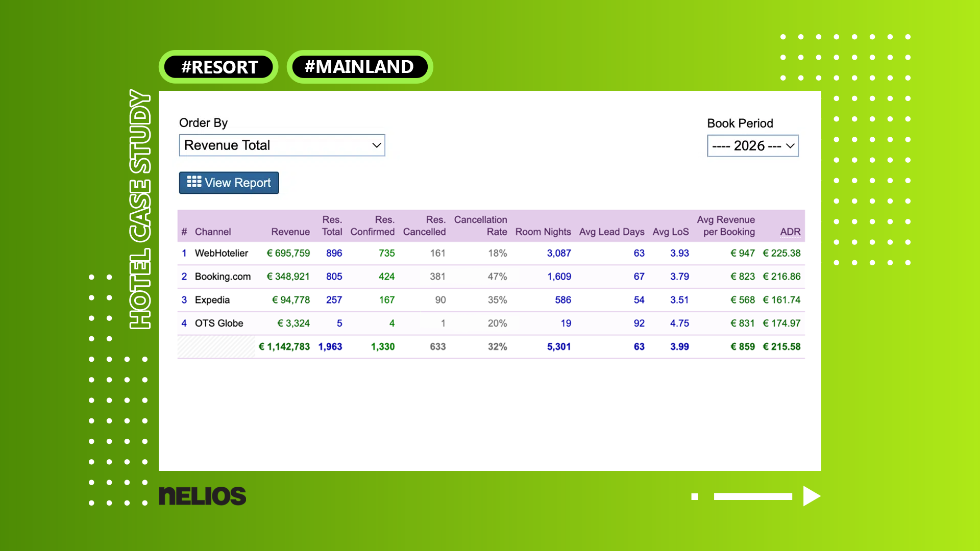Select the #MAINLAND tag

coord(360,67)
